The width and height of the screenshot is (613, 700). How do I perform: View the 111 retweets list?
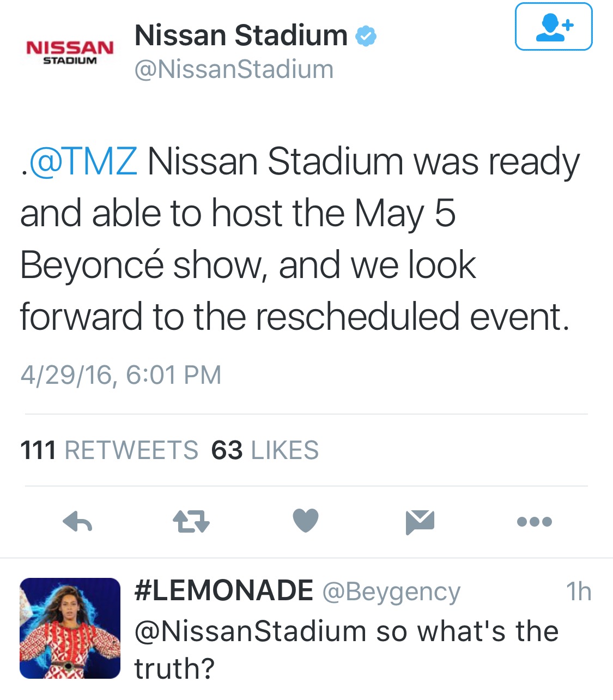click(x=109, y=450)
